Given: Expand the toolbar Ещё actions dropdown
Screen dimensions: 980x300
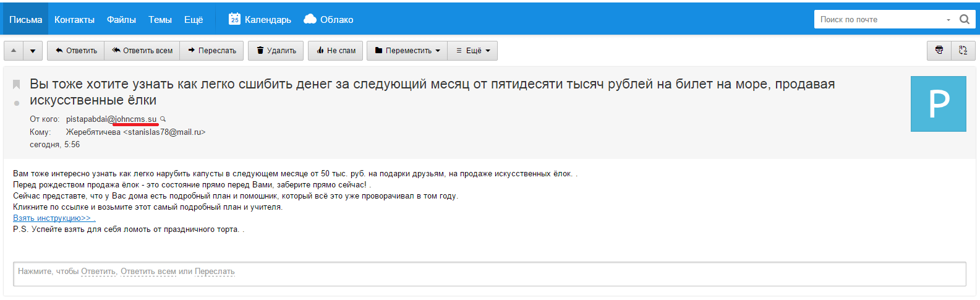Looking at the screenshot, I should [x=473, y=51].
